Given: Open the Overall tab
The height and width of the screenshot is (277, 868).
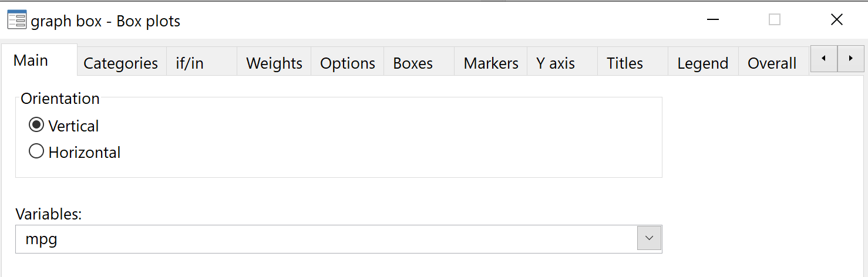Looking at the screenshot, I should [773, 63].
